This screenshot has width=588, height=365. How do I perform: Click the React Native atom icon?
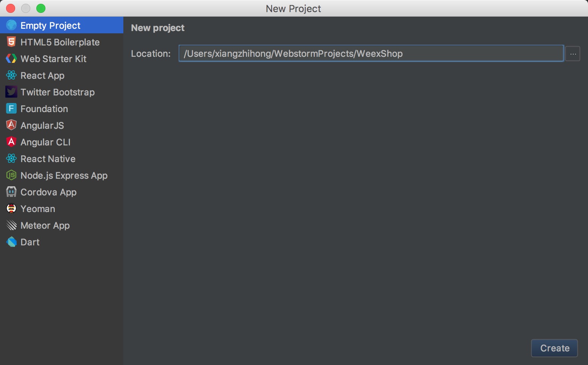click(11, 159)
